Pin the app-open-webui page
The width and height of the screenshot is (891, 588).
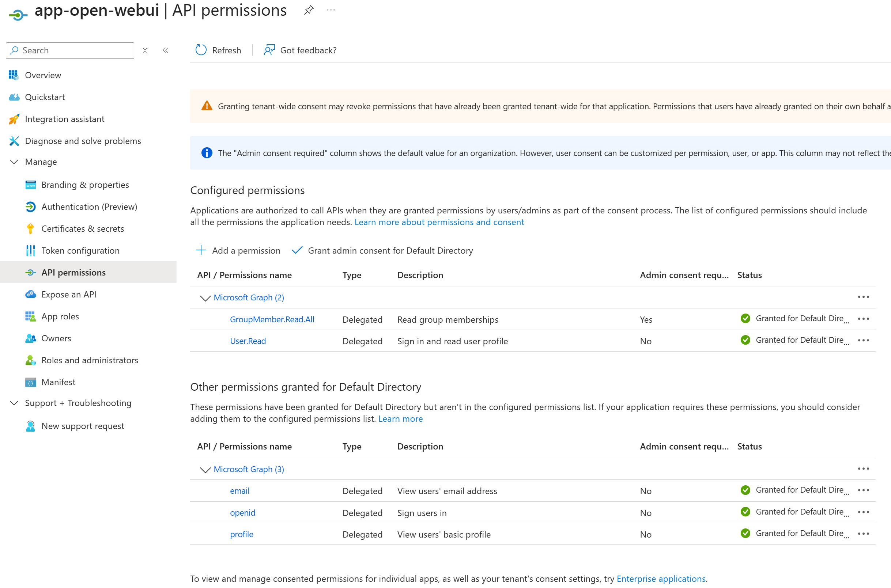[308, 10]
